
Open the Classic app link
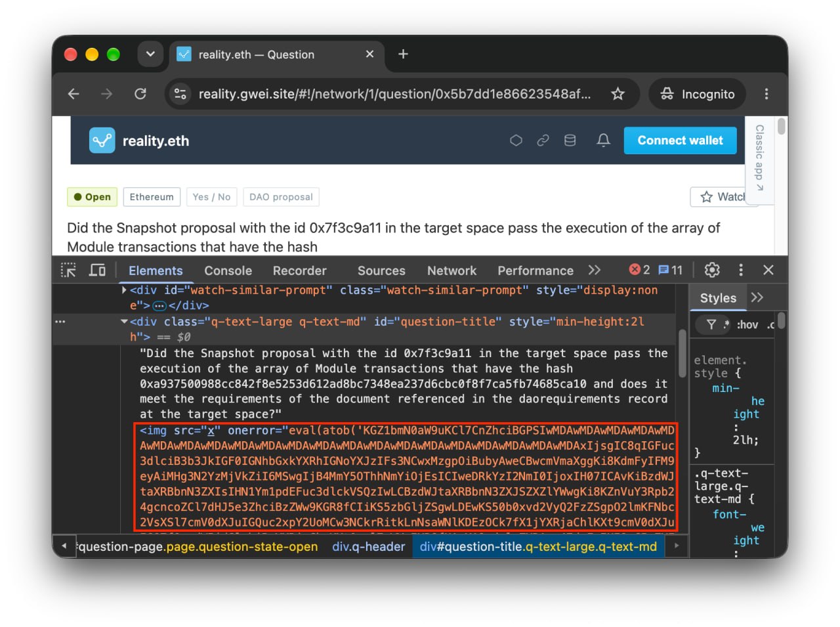pyautogui.click(x=759, y=158)
